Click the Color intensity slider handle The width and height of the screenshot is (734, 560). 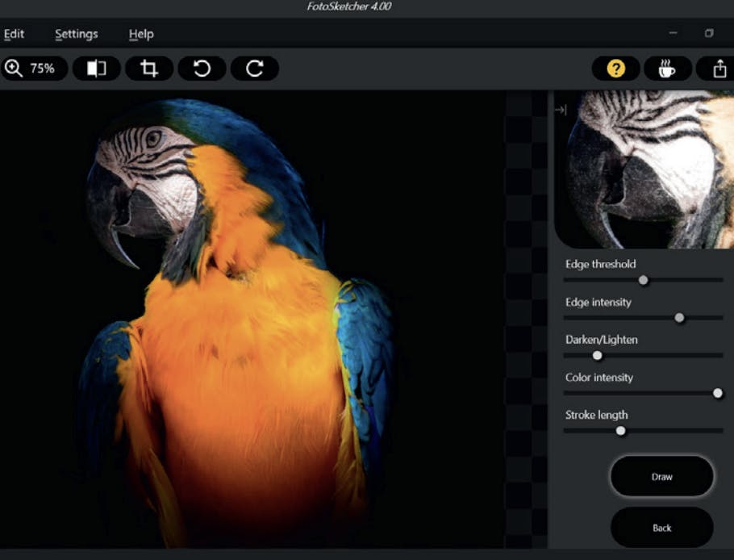(x=718, y=393)
